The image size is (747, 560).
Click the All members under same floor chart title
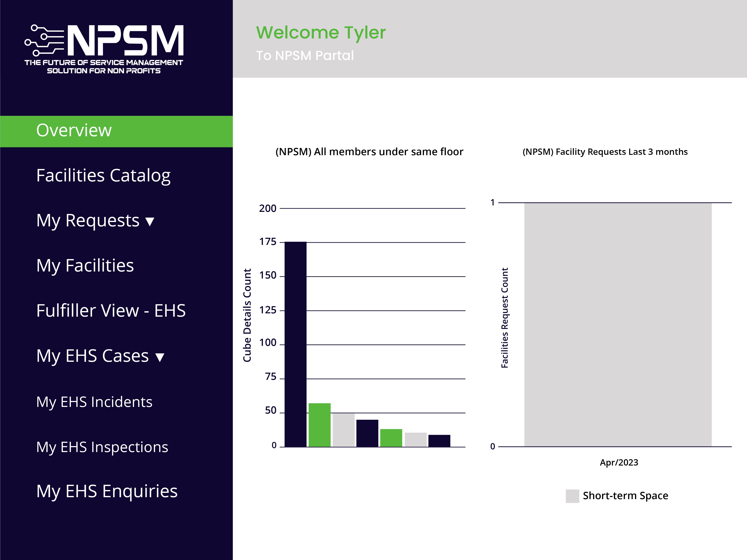[369, 152]
